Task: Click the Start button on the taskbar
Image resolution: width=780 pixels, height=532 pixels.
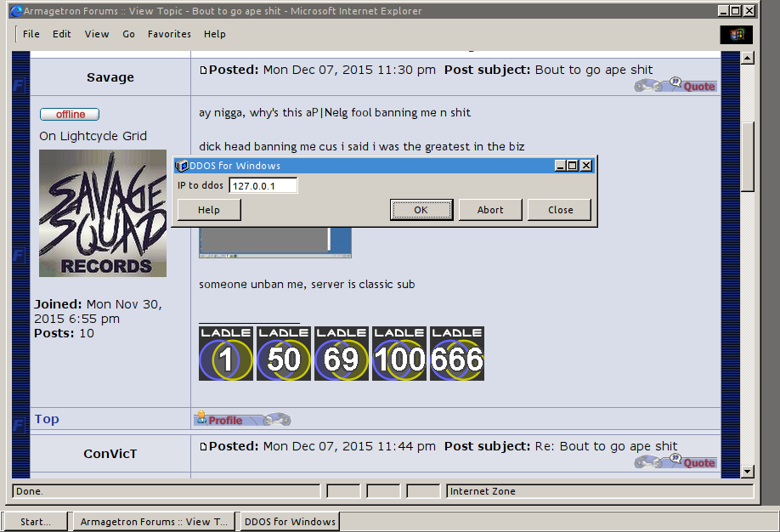Action: pyautogui.click(x=36, y=522)
